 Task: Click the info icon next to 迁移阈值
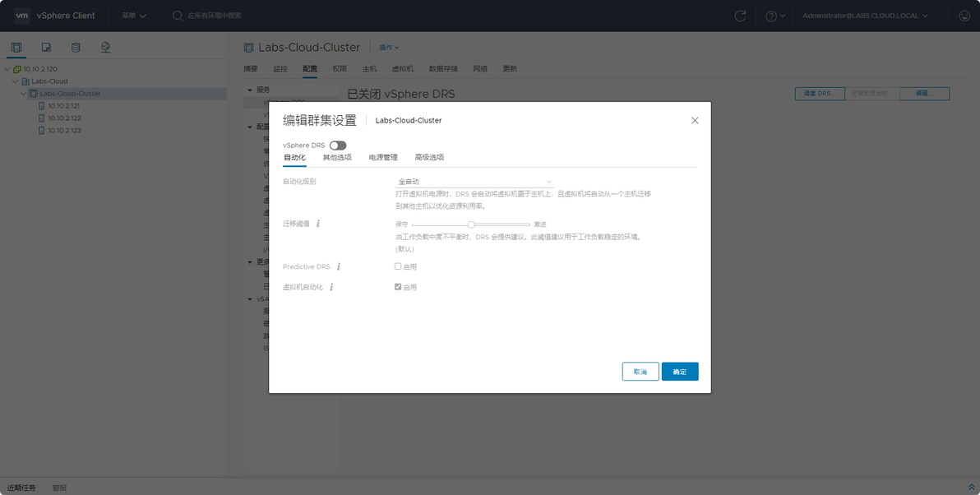pos(318,223)
